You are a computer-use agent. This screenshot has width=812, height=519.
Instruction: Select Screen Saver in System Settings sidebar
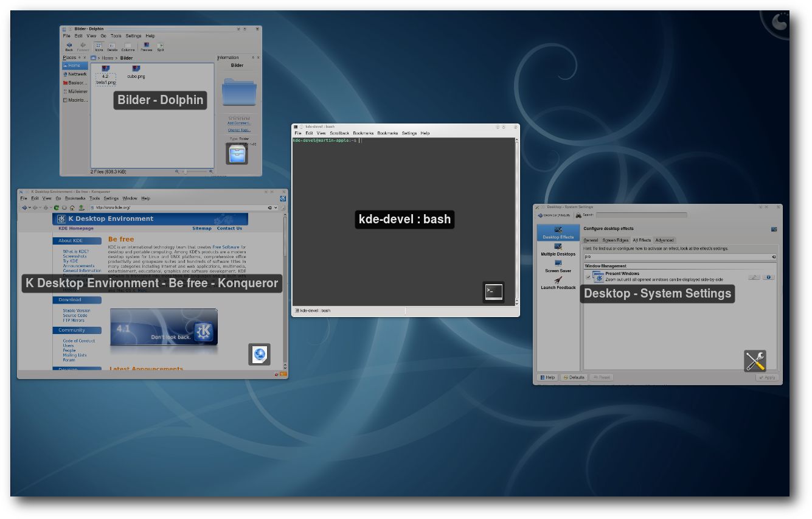(x=558, y=266)
